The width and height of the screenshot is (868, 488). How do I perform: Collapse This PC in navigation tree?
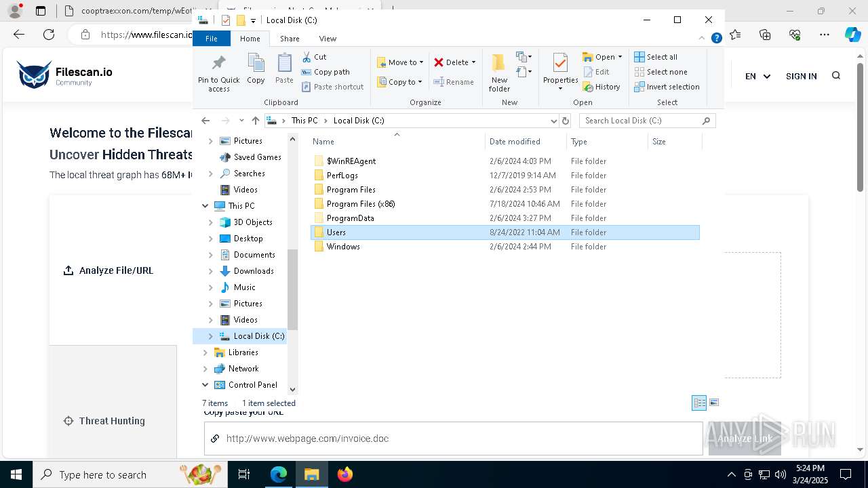coord(205,206)
